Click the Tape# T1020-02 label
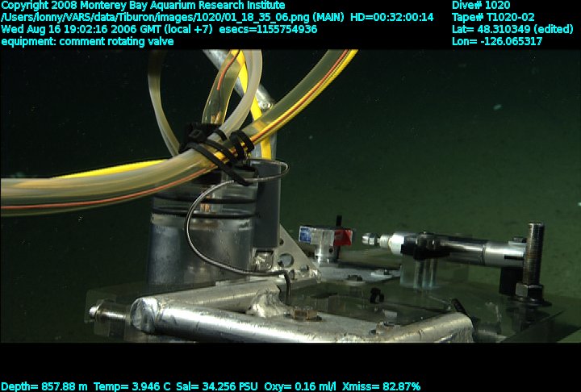Viewport: 581px width, 392px height. [493, 18]
